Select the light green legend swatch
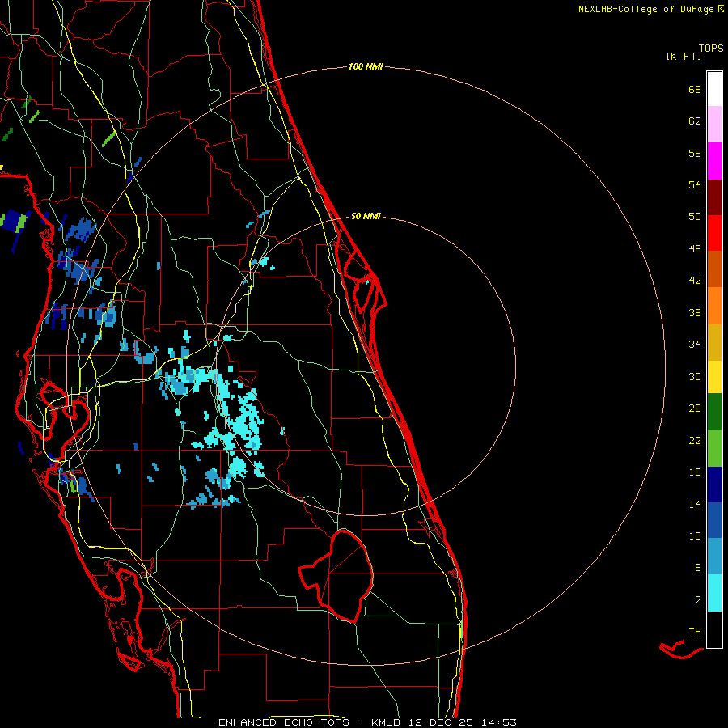The image size is (728, 728). (x=714, y=448)
